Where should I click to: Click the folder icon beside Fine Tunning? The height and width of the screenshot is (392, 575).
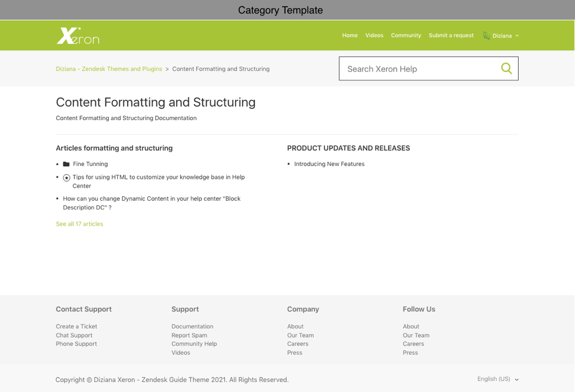[x=66, y=164]
